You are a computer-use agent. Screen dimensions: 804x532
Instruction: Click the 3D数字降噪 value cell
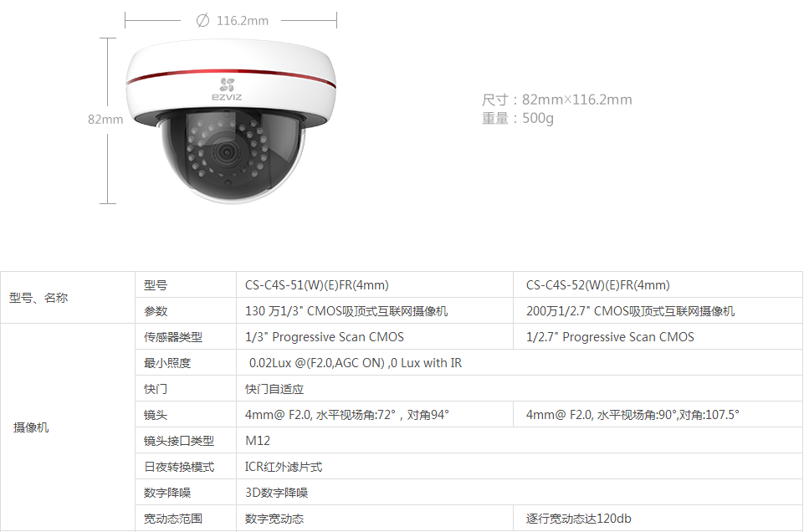coord(520,493)
